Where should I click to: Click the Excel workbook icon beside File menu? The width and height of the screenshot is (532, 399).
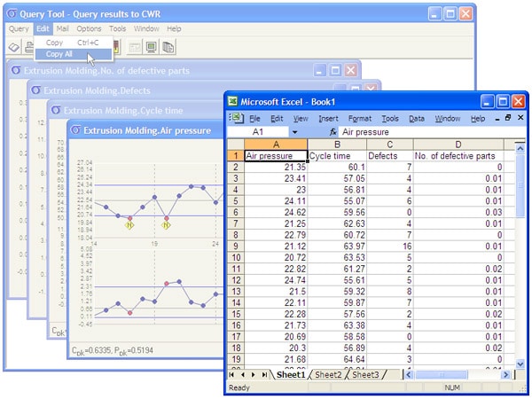tap(235, 118)
